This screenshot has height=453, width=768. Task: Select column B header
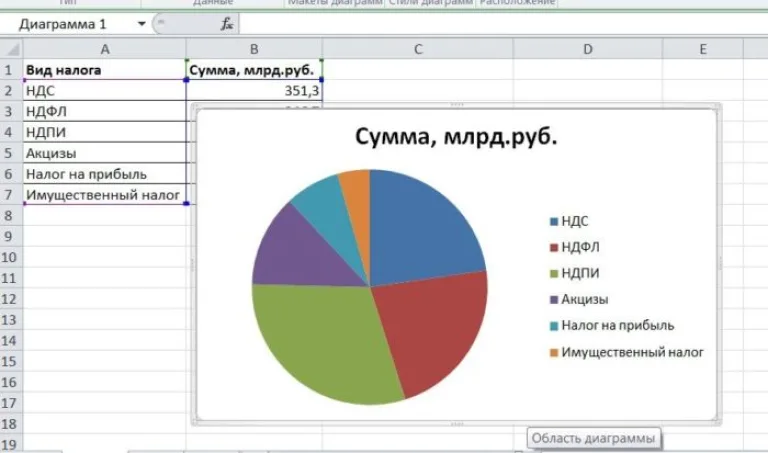pyautogui.click(x=254, y=49)
